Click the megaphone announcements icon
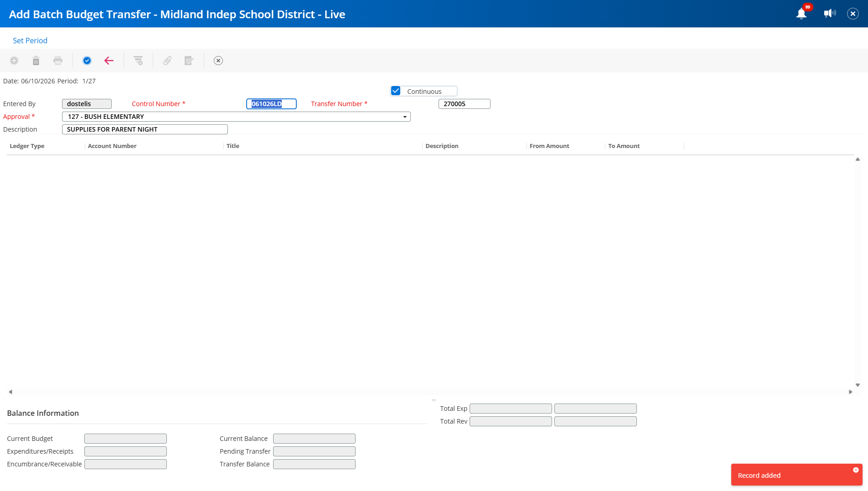The height and width of the screenshot is (491, 868). [x=830, y=13]
